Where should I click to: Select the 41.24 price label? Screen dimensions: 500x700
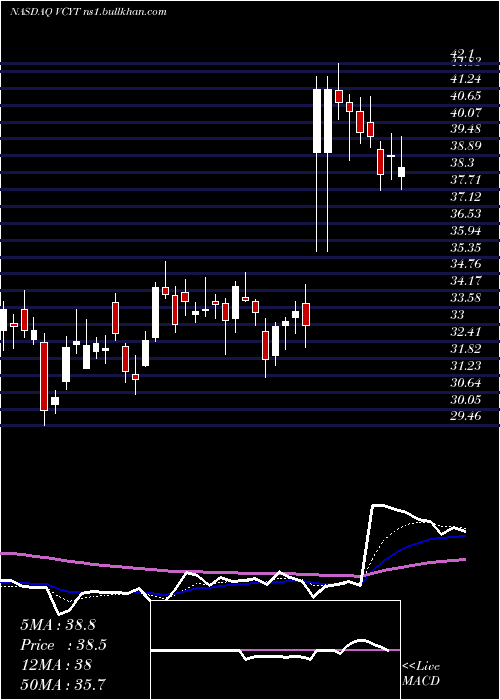click(x=466, y=79)
